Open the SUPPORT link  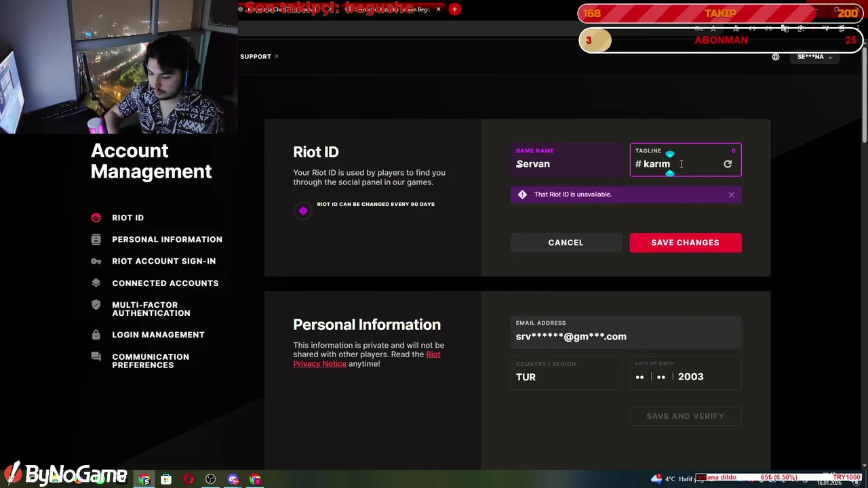click(x=259, y=57)
